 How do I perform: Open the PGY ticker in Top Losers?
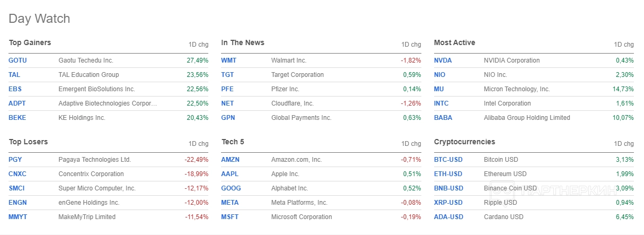click(15, 160)
